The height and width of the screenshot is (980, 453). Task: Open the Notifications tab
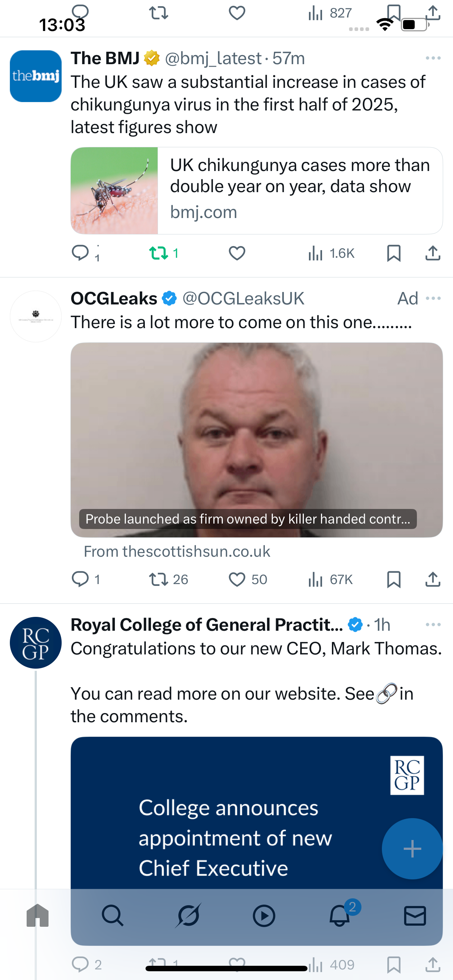pyautogui.click(x=340, y=915)
